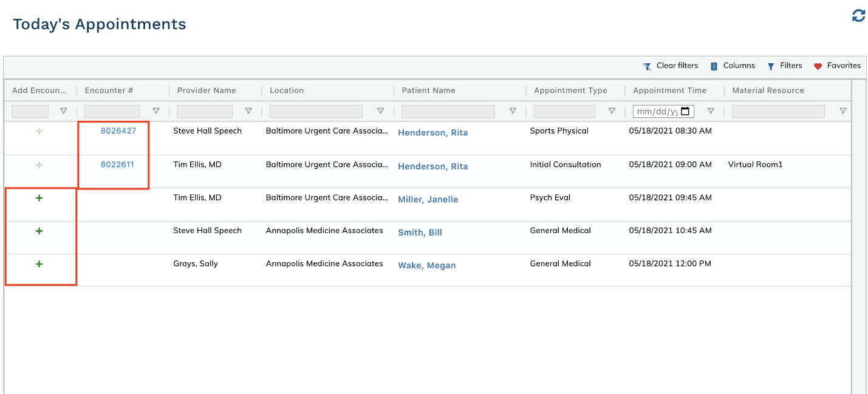Focus the Appointment Type filter field

[564, 111]
